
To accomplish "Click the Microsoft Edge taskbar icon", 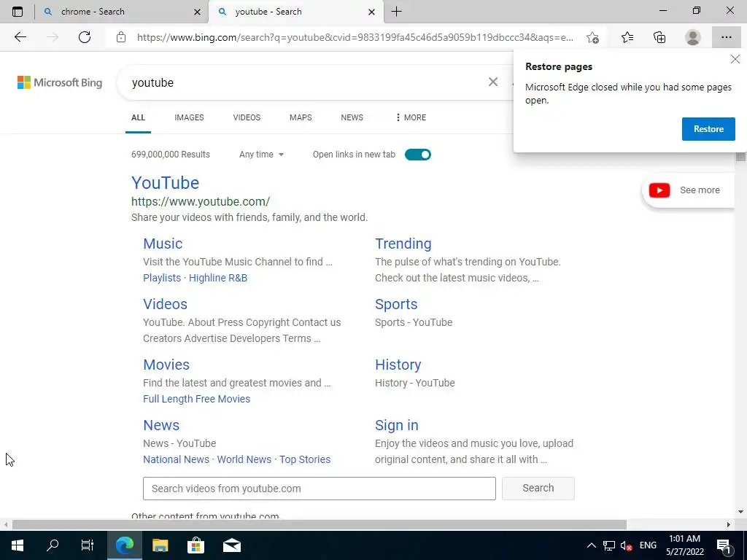I will pos(124,545).
